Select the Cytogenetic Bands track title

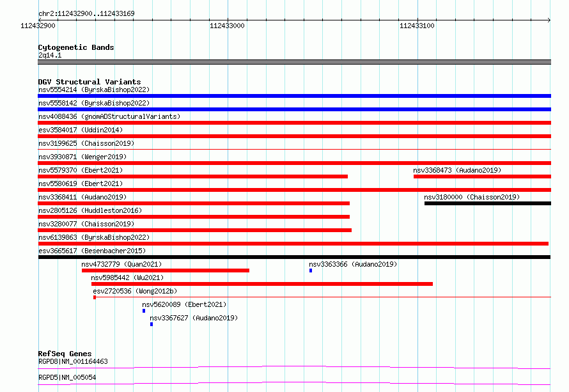(76, 47)
